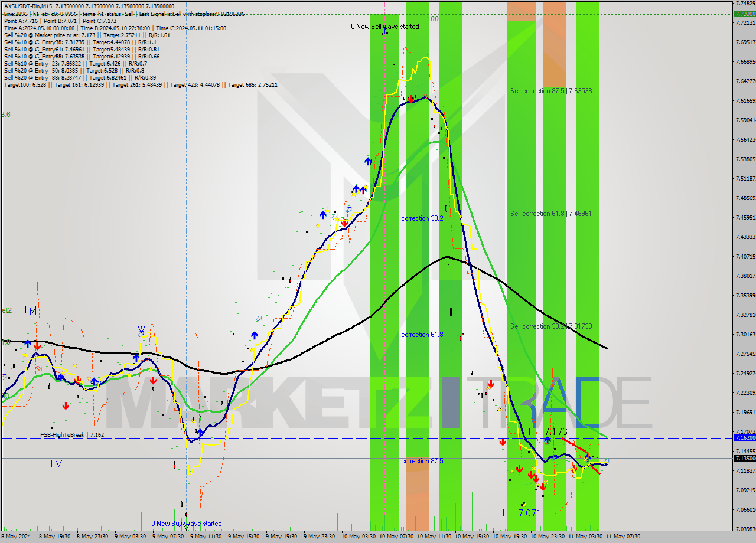Click the '0 New Sell wave started' text
The height and width of the screenshot is (543, 756).
pyautogui.click(x=384, y=27)
